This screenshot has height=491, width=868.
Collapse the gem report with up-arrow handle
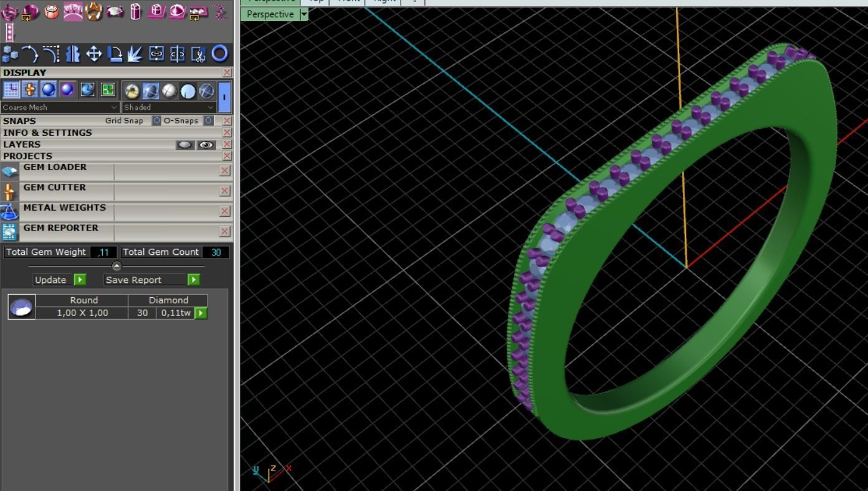tap(117, 266)
